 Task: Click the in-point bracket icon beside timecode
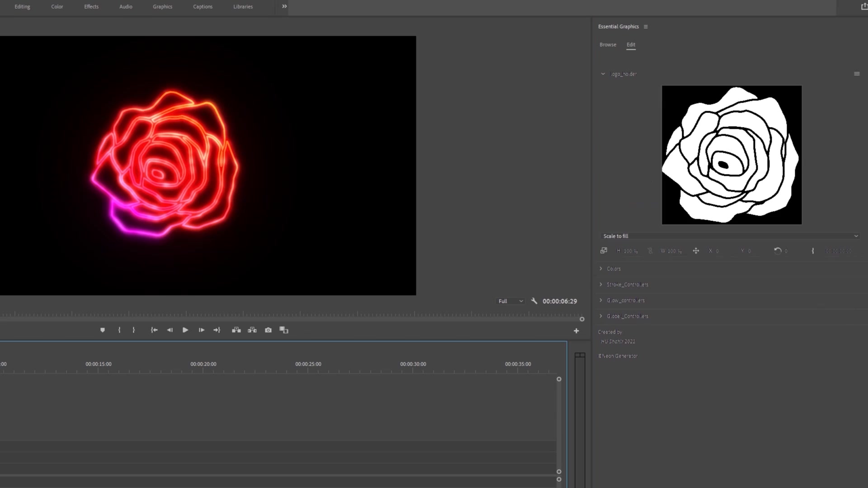coord(813,251)
